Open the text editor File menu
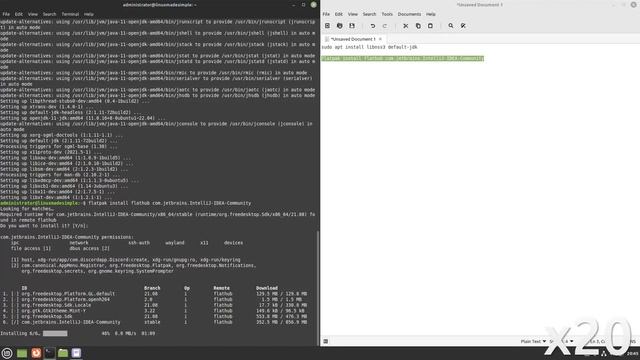The height and width of the screenshot is (360, 640). 326,14
